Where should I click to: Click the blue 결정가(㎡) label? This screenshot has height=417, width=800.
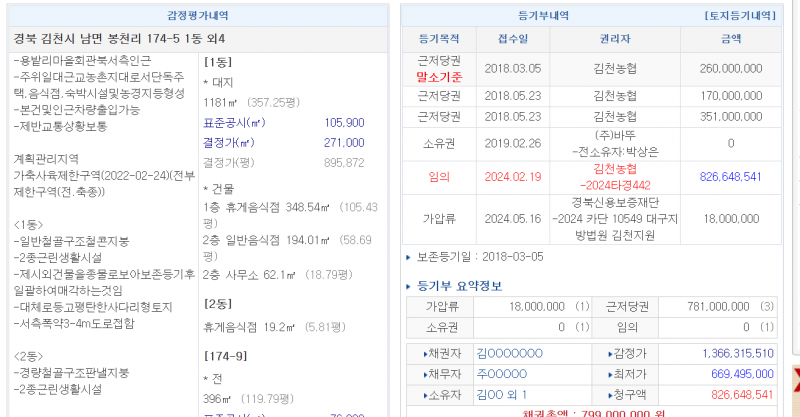[x=233, y=142]
